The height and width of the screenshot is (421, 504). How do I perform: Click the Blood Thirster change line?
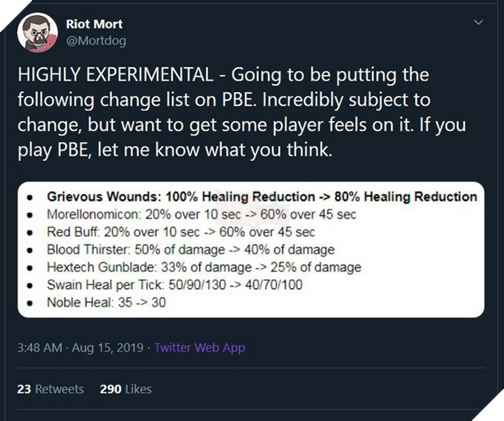coord(190,250)
